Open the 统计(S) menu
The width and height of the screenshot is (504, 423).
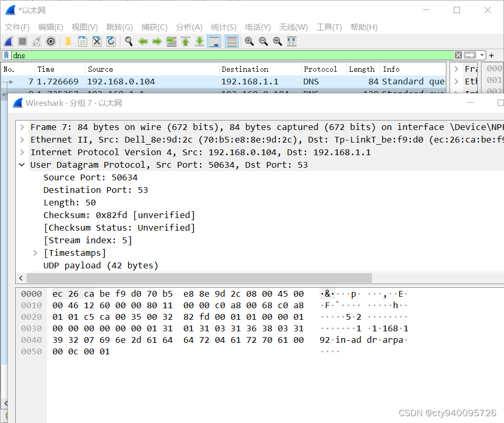pos(223,27)
